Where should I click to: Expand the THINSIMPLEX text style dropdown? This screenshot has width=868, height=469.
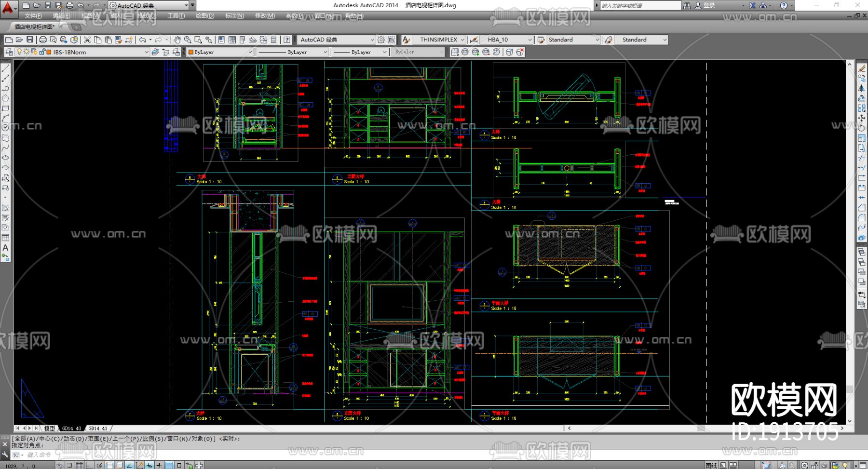point(462,40)
